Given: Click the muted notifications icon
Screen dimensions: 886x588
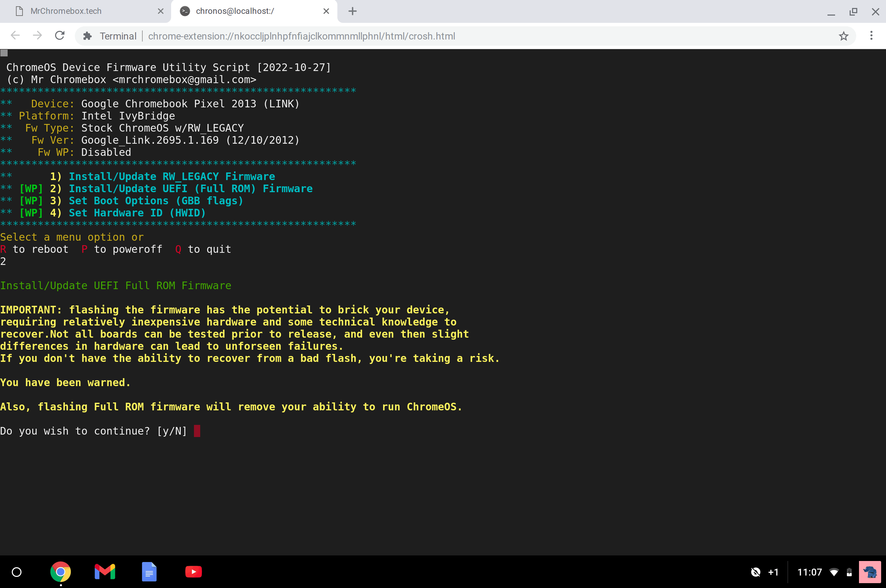Looking at the screenshot, I should 755,572.
